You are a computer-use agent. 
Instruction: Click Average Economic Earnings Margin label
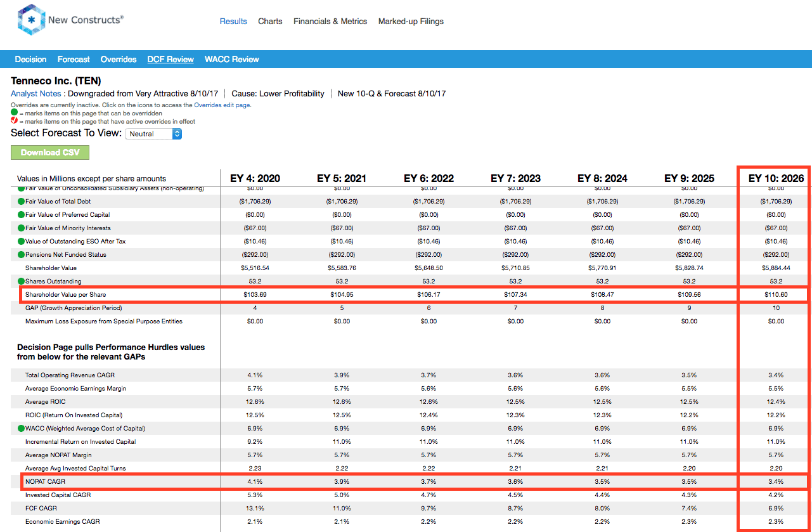point(75,389)
